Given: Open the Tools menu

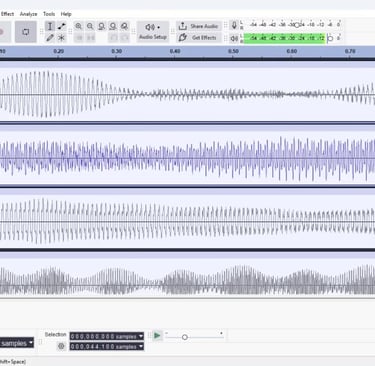Looking at the screenshot, I should coord(49,14).
